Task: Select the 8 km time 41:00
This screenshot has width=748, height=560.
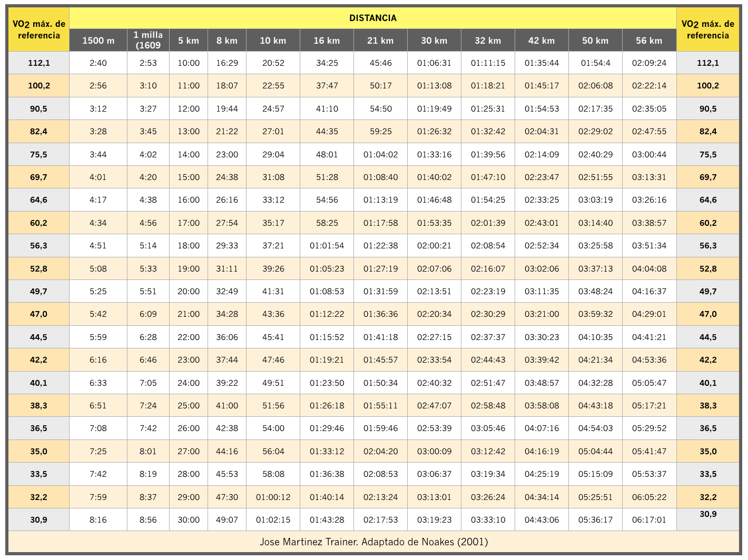Action: (227, 406)
